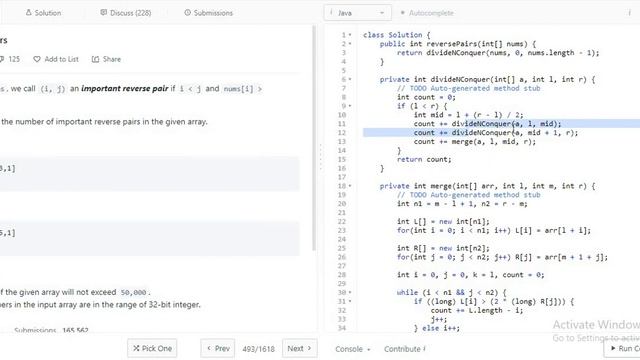Collapse the reversePairs method fold arrow on line 2
Viewport: 640px width, 360px height.
coord(350,44)
